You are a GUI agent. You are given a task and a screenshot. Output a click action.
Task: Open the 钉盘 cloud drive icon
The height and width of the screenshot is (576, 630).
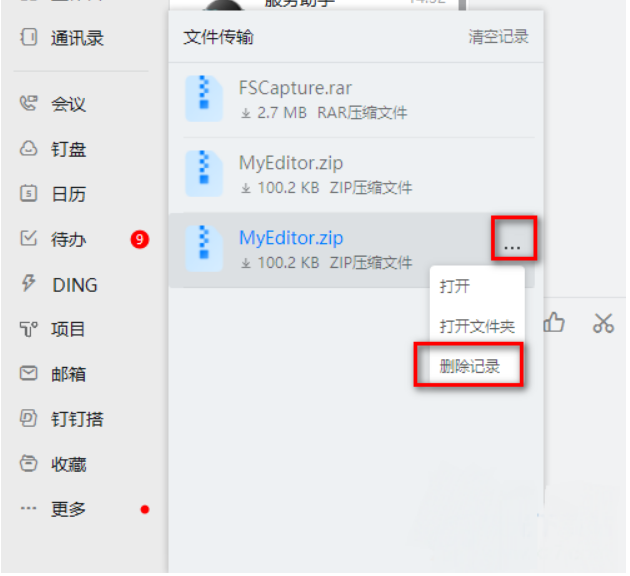tap(28, 149)
